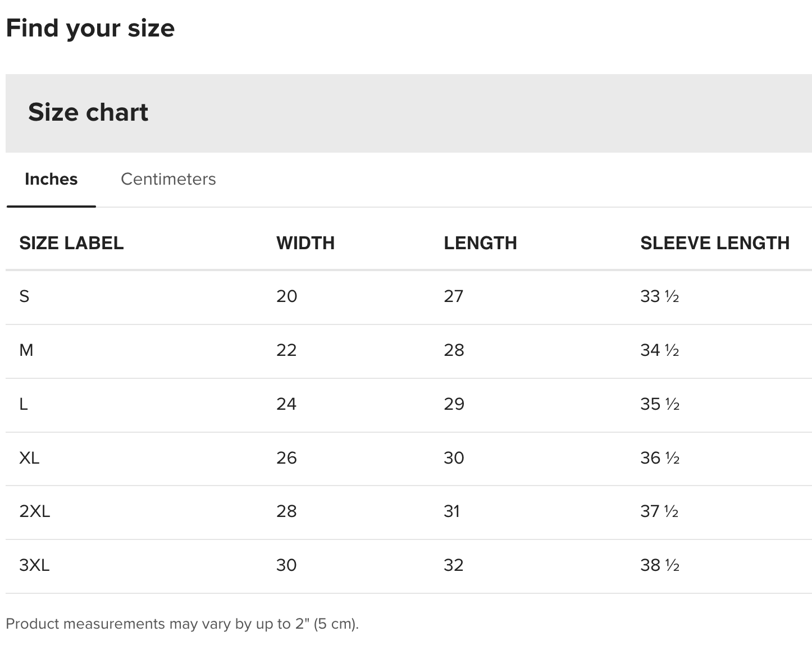
Task: Select the S size label row
Action: 24,296
